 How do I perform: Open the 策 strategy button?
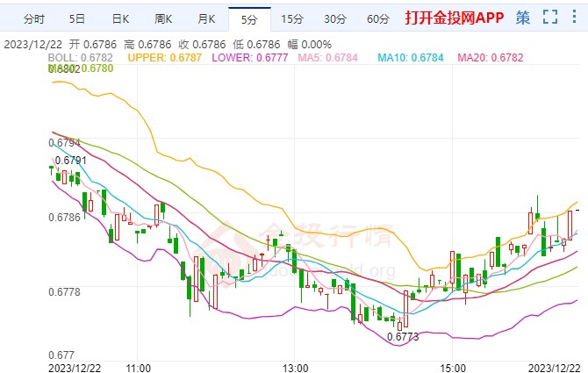pos(523,18)
